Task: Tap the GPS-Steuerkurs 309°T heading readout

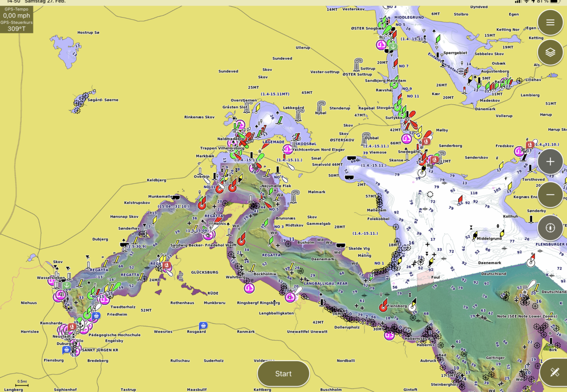Action: tap(17, 26)
